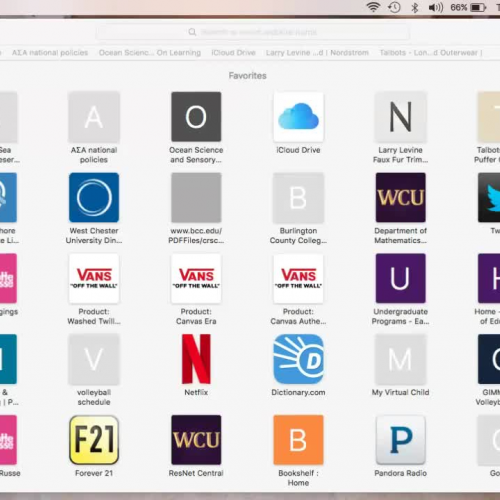Open iCloud Drive bookmark bar link

pos(233,53)
